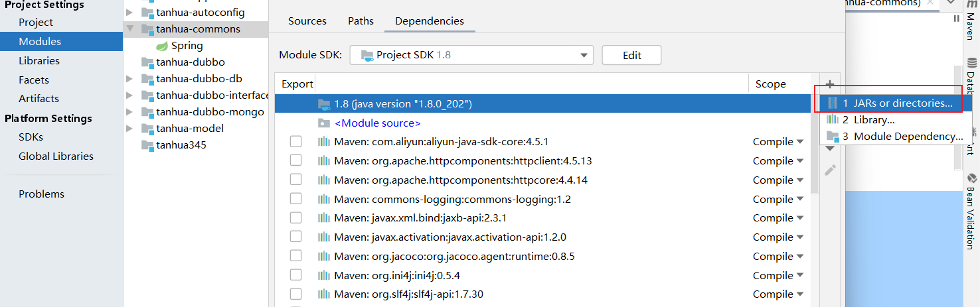980x307 pixels.
Task: Expand the tanhua-autoconfig tree node
Action: [130, 13]
